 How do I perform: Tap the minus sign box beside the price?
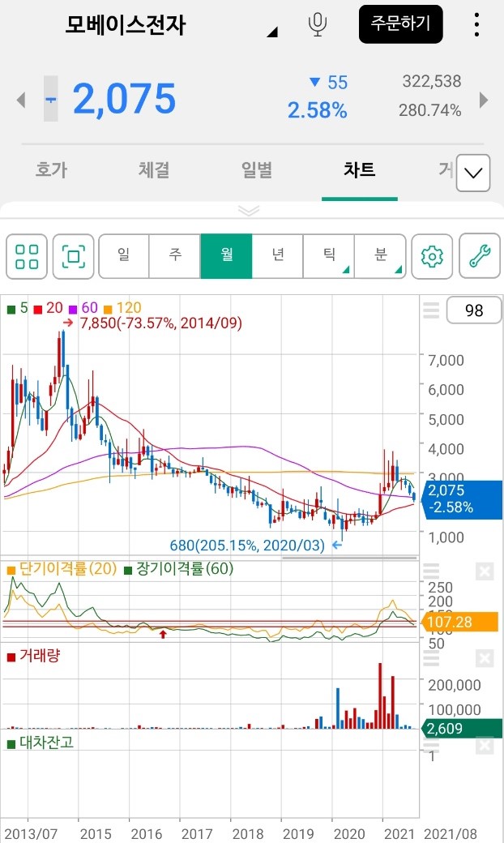(x=50, y=99)
